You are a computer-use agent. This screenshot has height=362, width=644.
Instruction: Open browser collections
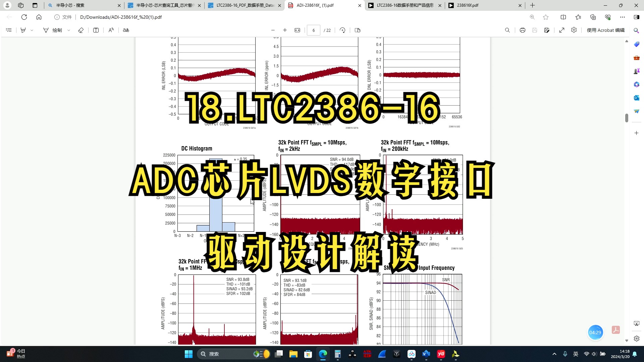pyautogui.click(x=593, y=17)
